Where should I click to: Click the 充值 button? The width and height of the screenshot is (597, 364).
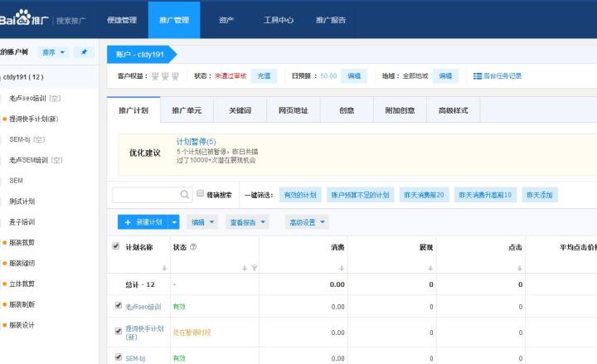[264, 75]
